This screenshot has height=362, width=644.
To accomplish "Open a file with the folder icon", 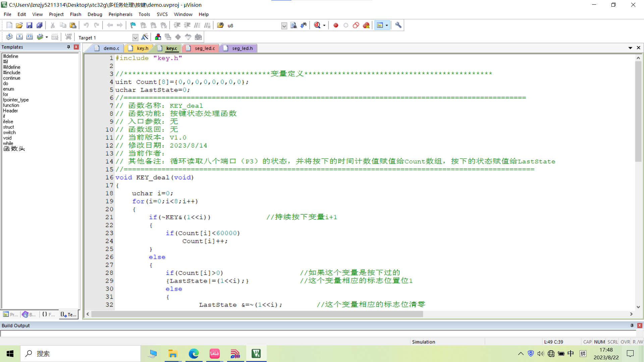I will pos(19,25).
